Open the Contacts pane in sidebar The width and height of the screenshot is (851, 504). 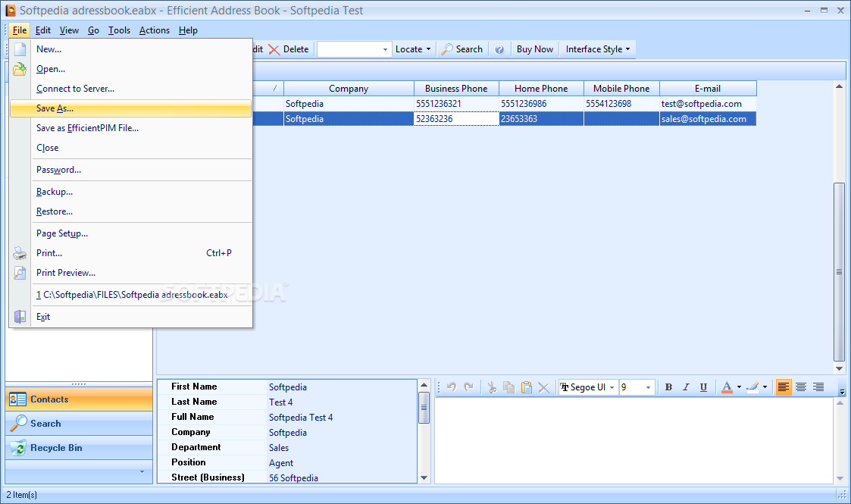coord(79,399)
